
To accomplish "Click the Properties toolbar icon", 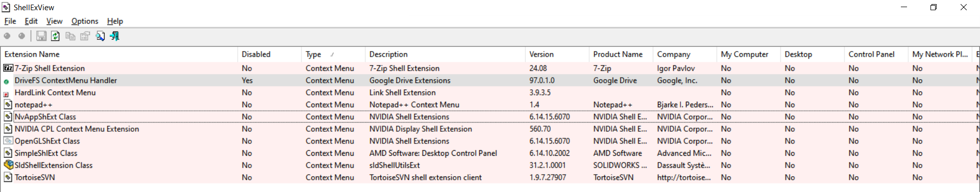I will 85,36.
